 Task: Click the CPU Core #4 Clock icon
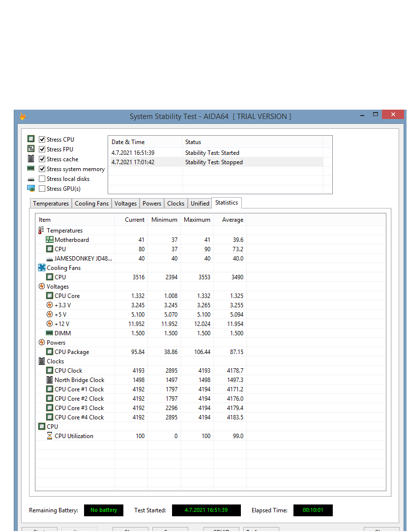[x=50, y=417]
